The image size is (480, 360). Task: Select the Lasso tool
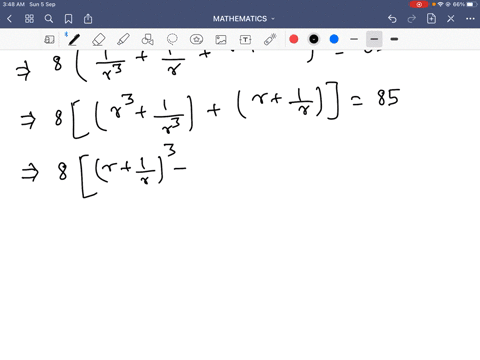click(172, 39)
